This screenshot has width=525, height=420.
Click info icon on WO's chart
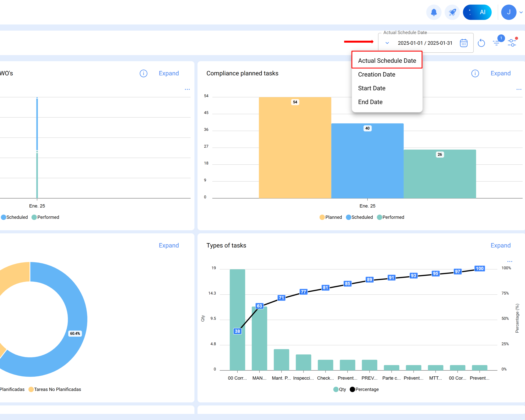coord(143,73)
